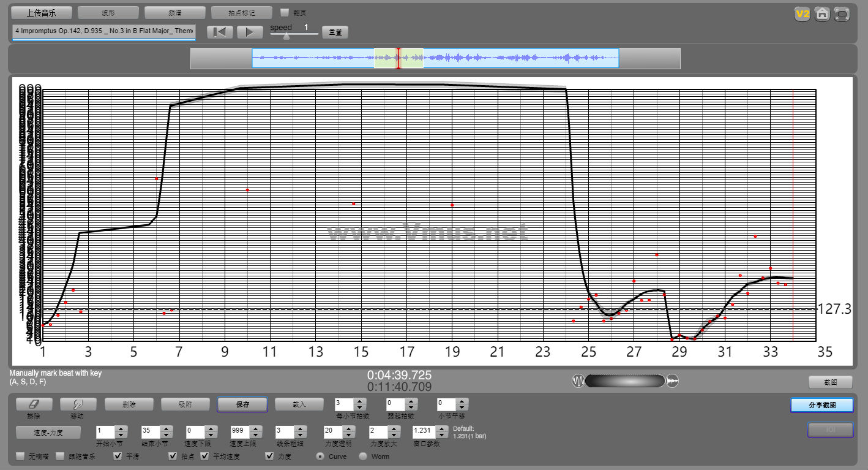Click the red playhead marker in waveform overview
The height and width of the screenshot is (470, 868).
point(398,58)
